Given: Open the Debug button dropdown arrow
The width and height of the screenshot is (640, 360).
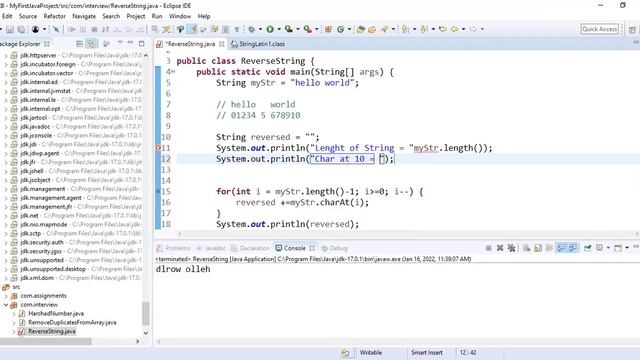Looking at the screenshot, I should click(x=260, y=29).
